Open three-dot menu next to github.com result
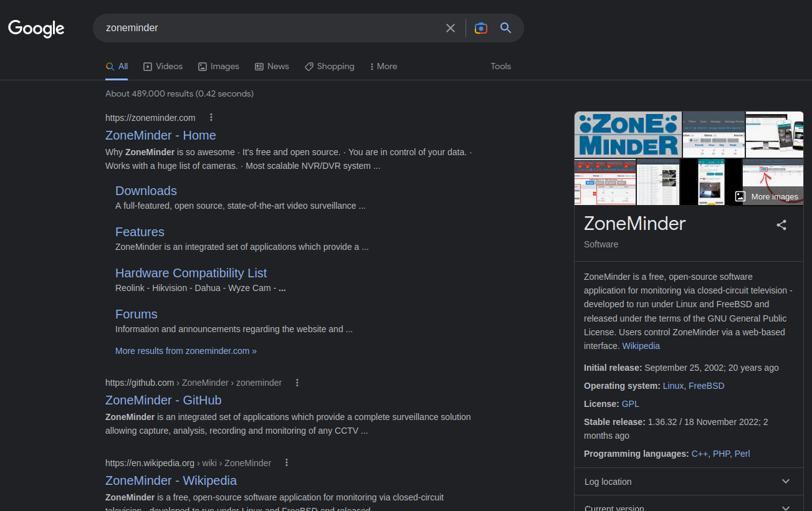This screenshot has height=511, width=812. tap(297, 383)
